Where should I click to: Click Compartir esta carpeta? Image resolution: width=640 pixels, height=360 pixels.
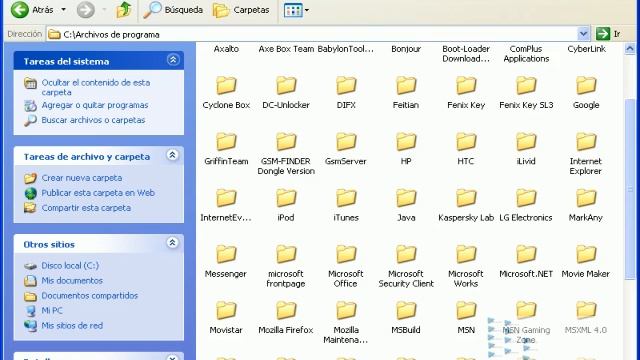(x=78, y=208)
